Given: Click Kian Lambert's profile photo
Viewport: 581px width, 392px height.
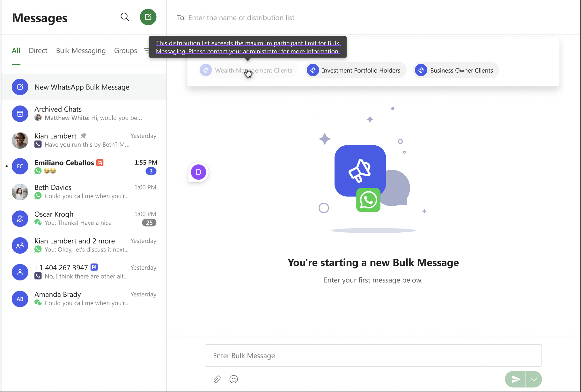Looking at the screenshot, I should point(20,141).
